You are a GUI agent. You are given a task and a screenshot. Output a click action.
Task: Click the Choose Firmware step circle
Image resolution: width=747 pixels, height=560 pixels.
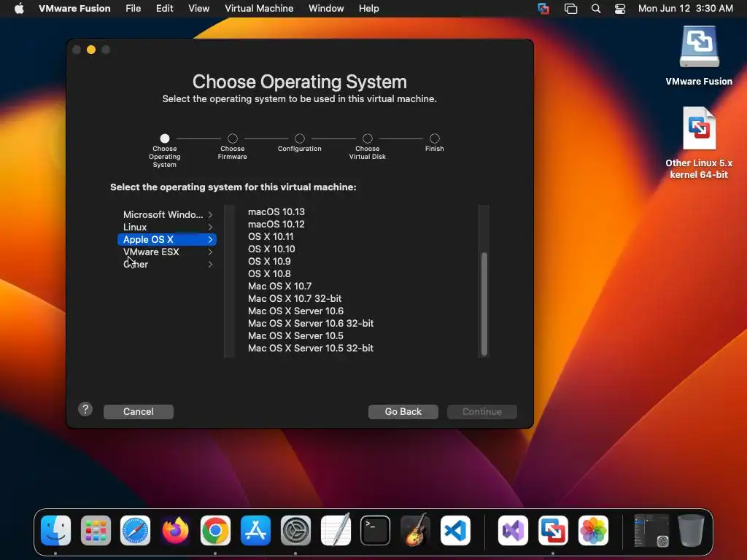[233, 139]
